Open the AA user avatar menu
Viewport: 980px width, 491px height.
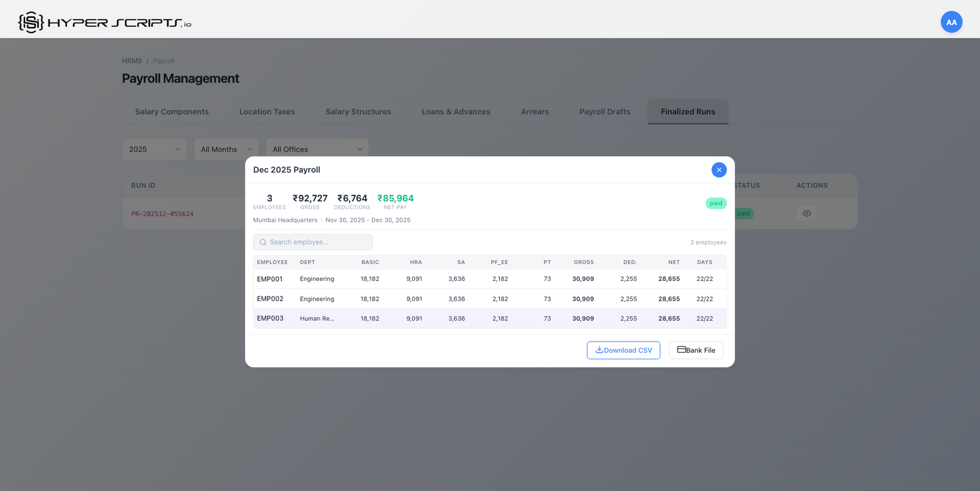click(951, 22)
